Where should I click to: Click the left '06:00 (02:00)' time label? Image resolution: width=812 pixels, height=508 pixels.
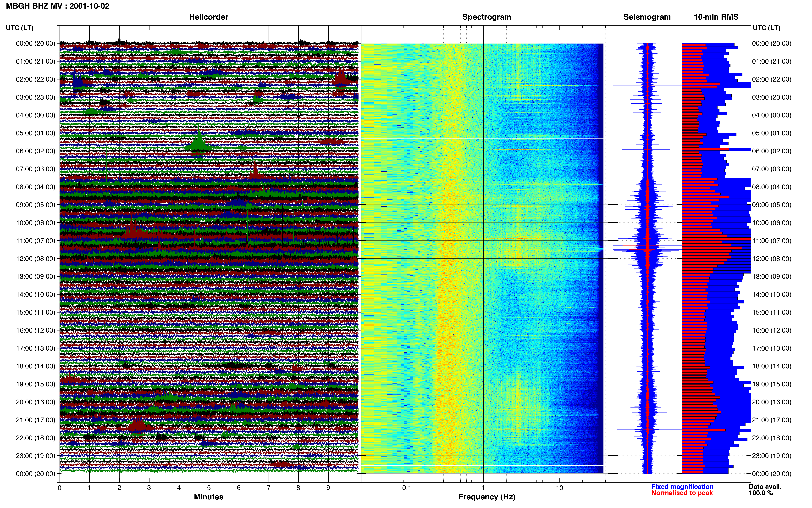pos(35,151)
